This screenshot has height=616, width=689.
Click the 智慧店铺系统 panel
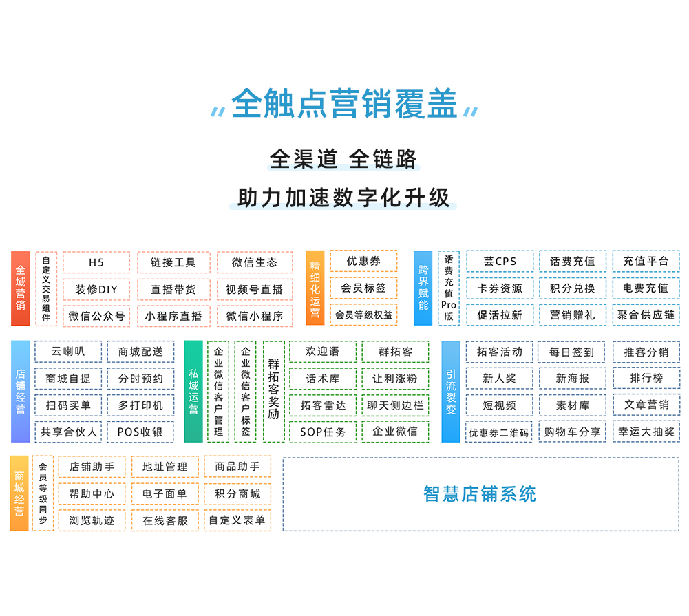point(481,494)
